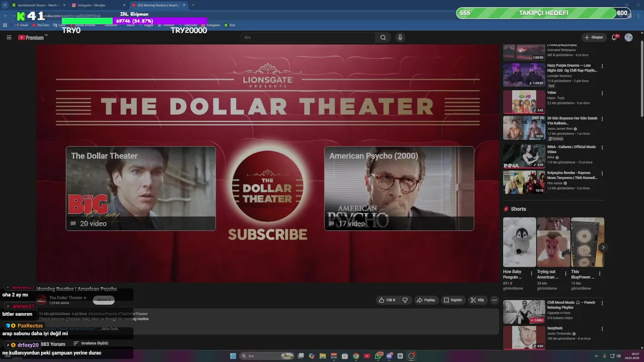
Task: Open more actions ellipsis under video
Action: (495, 300)
